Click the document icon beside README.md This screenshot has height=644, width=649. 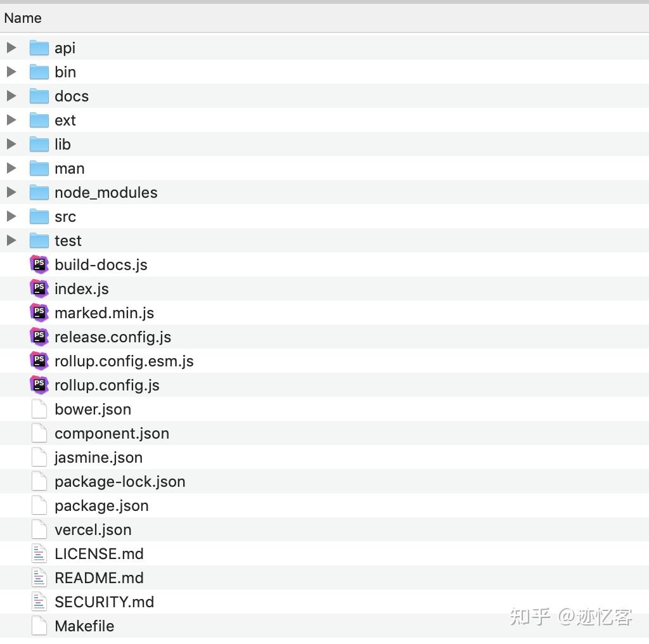pyautogui.click(x=39, y=577)
